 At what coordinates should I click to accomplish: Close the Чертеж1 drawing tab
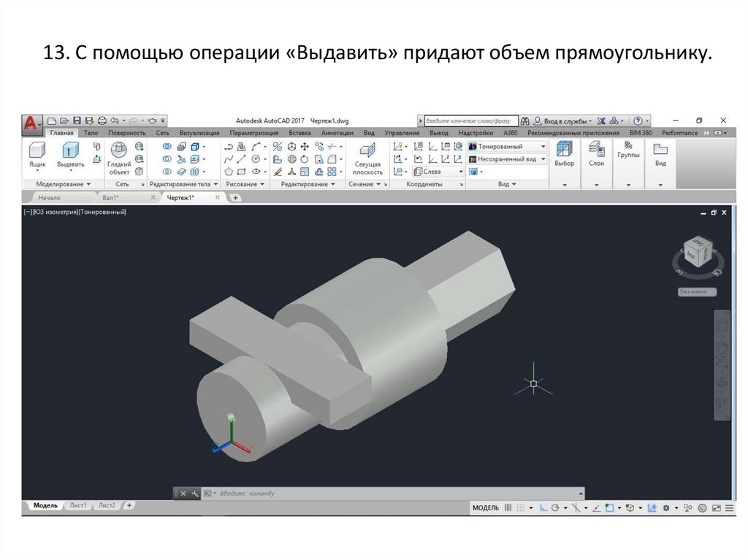218,197
